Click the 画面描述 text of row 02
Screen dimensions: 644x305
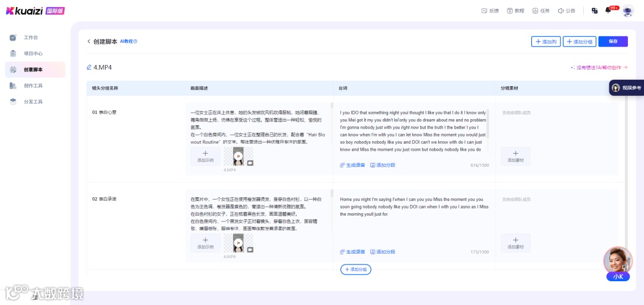pyautogui.click(x=256, y=214)
